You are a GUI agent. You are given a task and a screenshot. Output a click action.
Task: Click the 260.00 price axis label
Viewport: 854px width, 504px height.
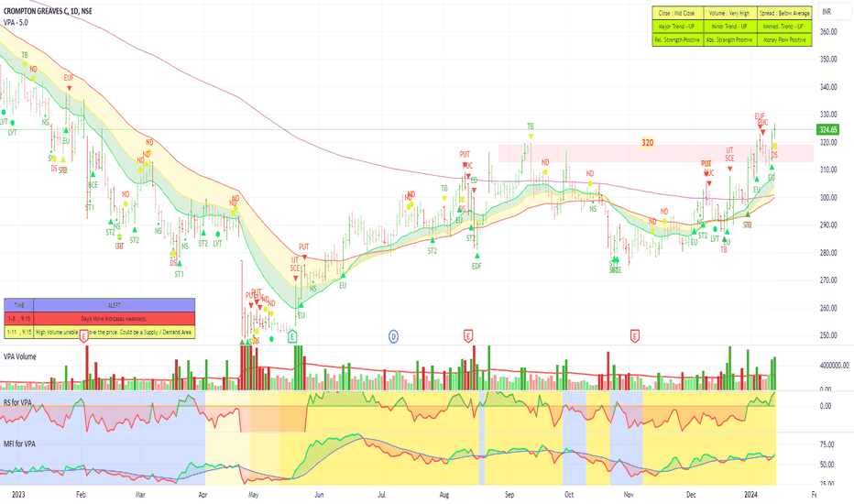(828, 307)
